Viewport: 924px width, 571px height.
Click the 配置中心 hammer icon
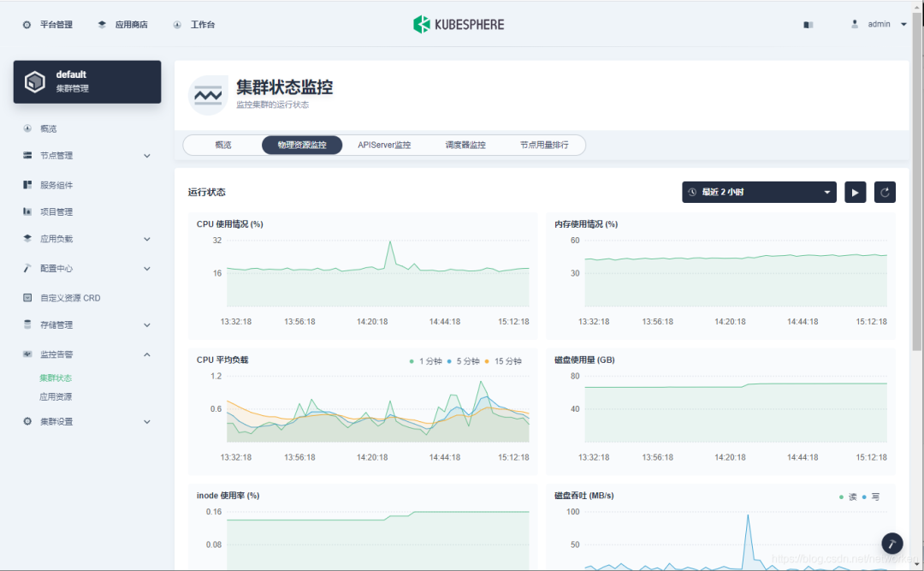27,268
